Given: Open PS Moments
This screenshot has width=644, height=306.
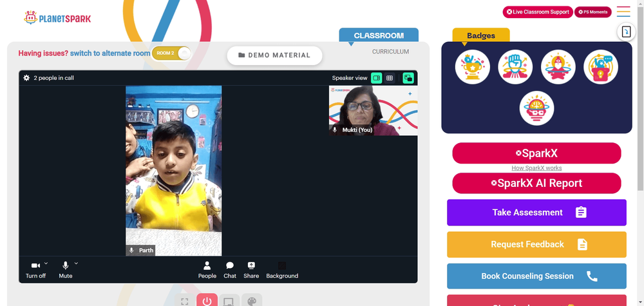Looking at the screenshot, I should [x=592, y=12].
